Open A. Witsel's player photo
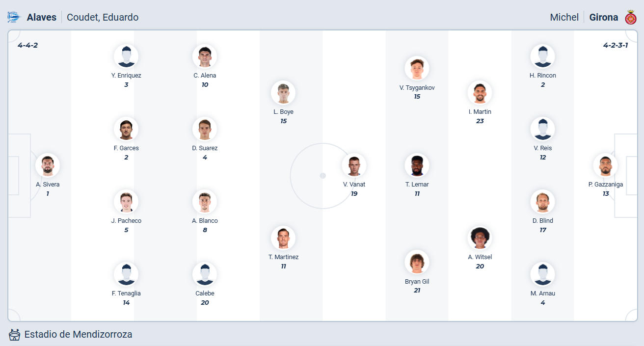The image size is (644, 346). (480, 238)
